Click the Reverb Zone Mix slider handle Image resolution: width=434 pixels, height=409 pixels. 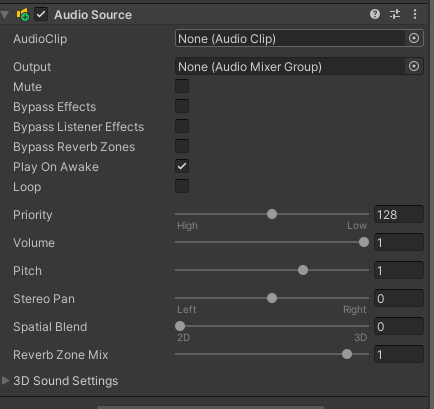pyautogui.click(x=347, y=354)
